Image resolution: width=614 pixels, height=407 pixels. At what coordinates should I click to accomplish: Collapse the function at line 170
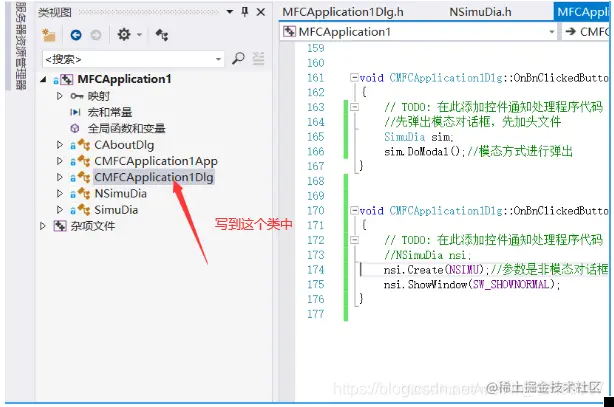[x=354, y=210]
